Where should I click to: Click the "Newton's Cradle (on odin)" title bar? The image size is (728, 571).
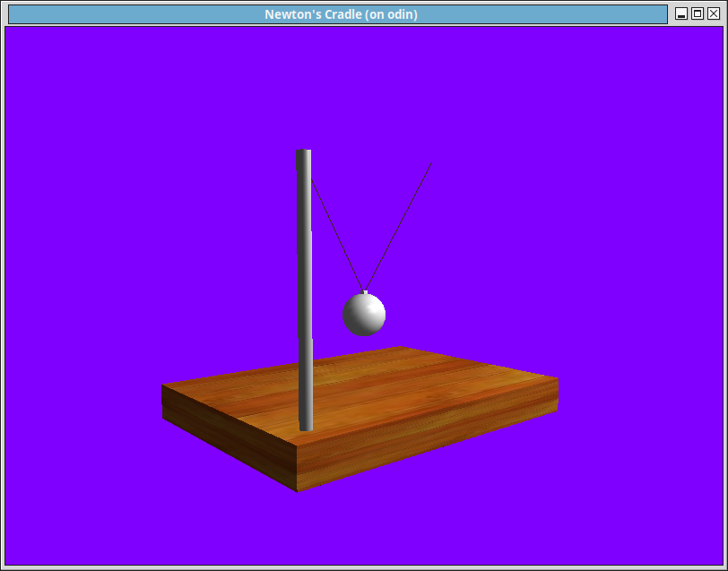338,14
